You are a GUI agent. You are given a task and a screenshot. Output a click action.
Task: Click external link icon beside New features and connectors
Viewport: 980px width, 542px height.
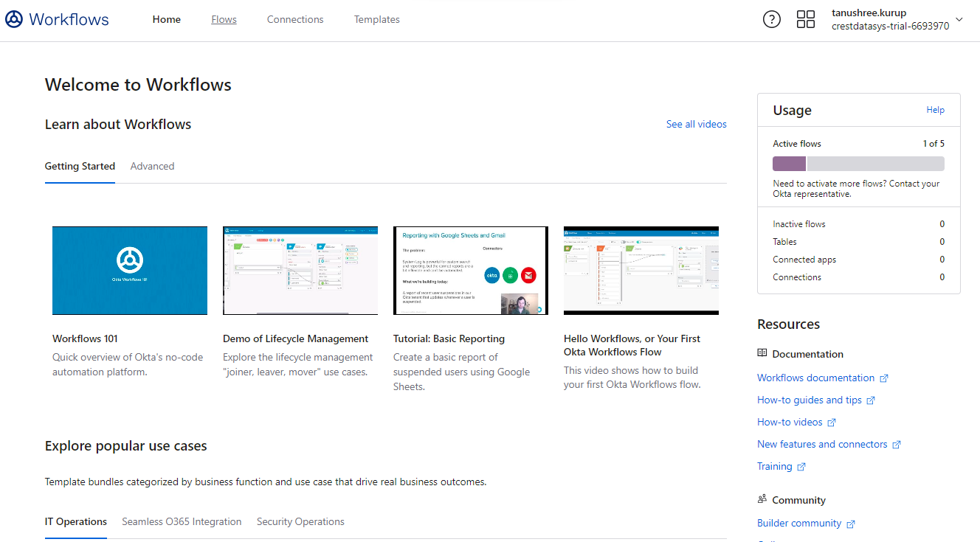click(x=897, y=445)
